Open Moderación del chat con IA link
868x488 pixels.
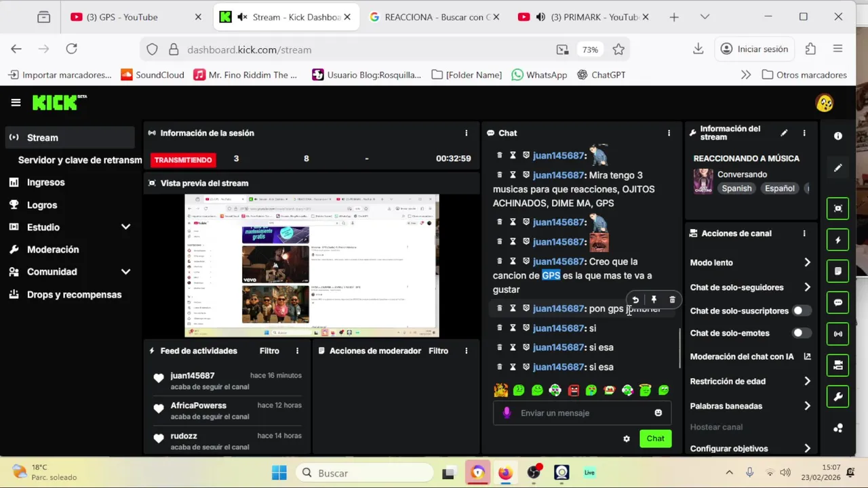click(750, 357)
